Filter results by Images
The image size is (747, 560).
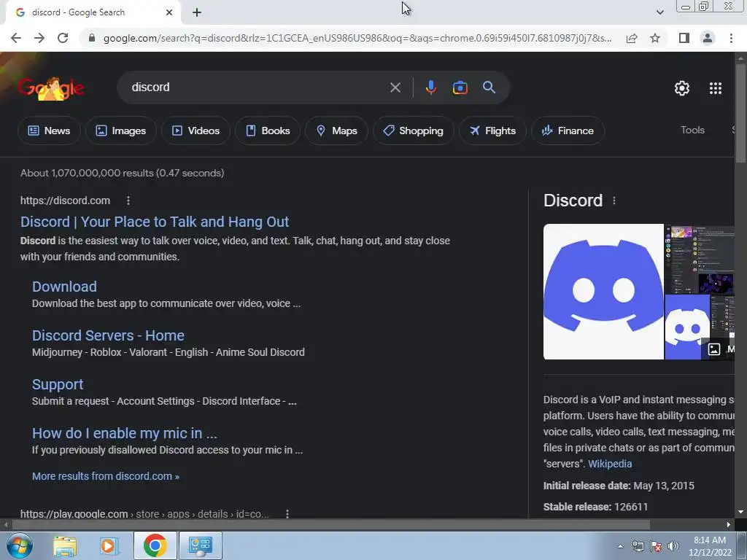pos(121,131)
